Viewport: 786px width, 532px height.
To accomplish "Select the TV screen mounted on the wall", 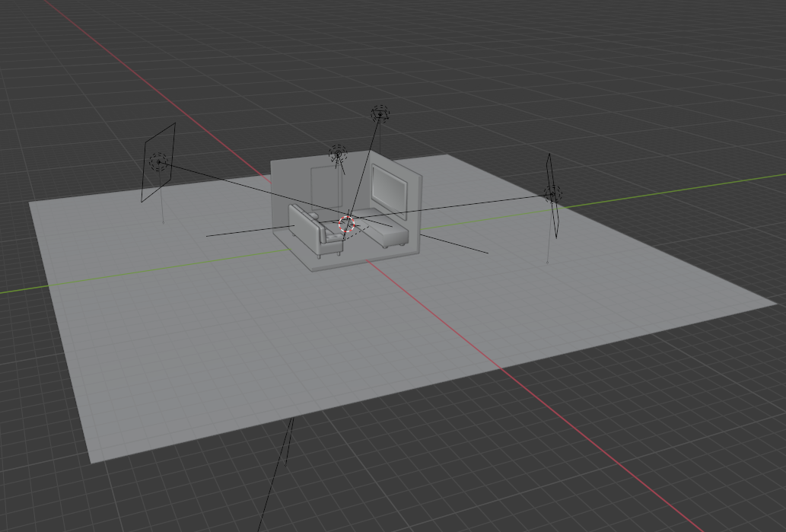I will pyautogui.click(x=389, y=191).
